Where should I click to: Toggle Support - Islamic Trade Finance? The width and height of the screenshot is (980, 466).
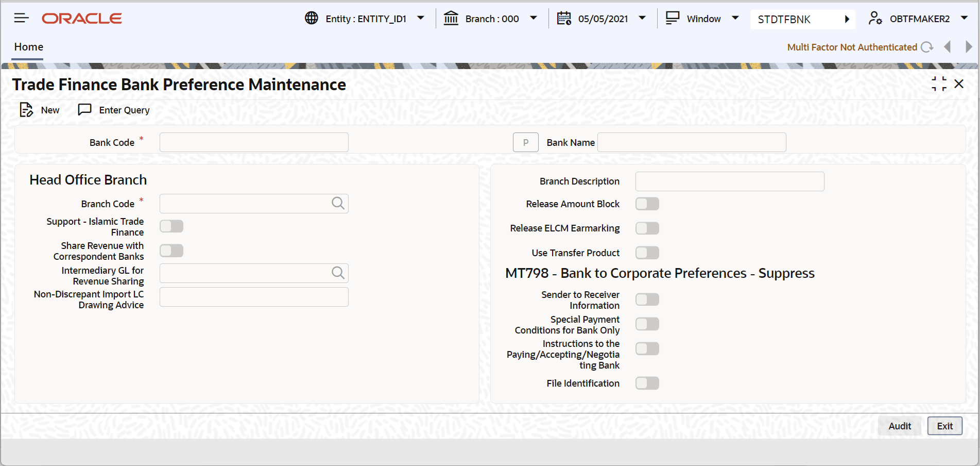click(x=171, y=226)
